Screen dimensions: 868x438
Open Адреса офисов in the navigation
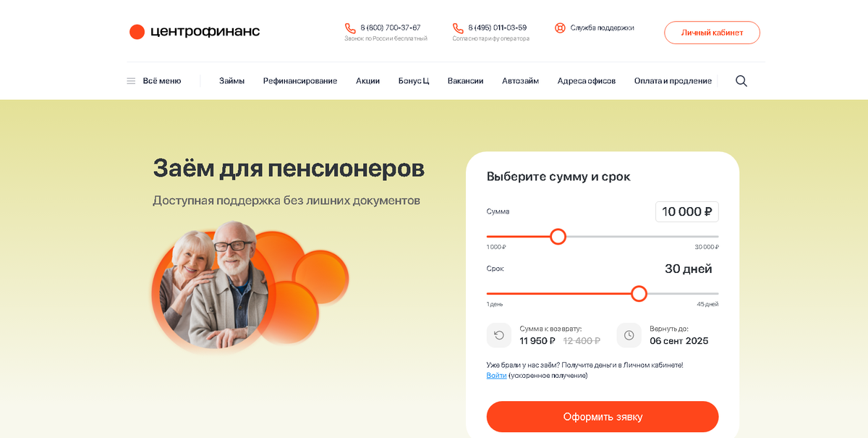(x=587, y=81)
